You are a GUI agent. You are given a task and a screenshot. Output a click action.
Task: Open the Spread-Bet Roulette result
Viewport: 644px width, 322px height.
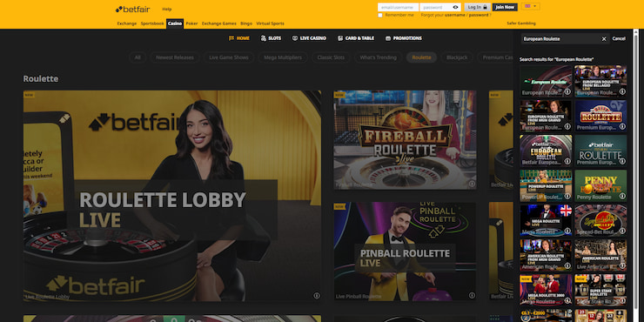tap(600, 220)
